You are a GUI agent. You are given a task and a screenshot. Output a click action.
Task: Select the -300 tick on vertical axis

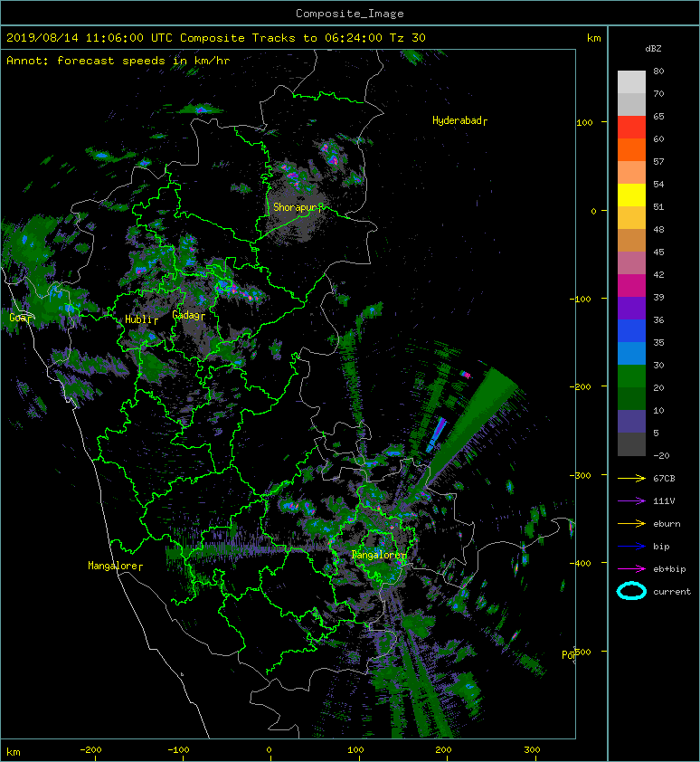(581, 475)
